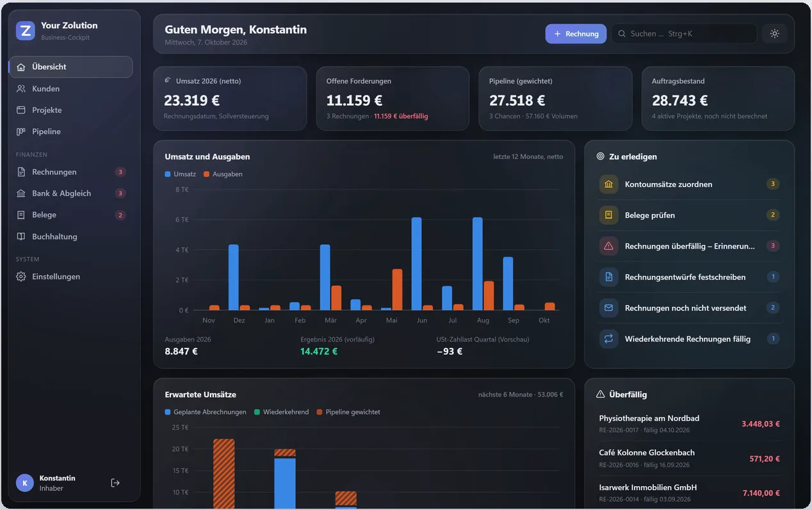Toggle the Pipeline gewichtet legend entry

[348, 412]
